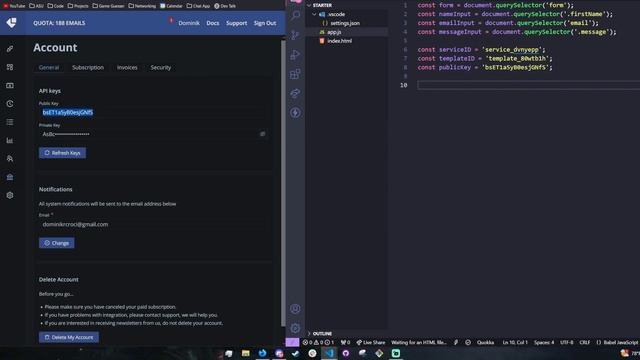This screenshot has height=360, width=640.
Task: Open VS Code Extensions view
Action: tap(295, 74)
